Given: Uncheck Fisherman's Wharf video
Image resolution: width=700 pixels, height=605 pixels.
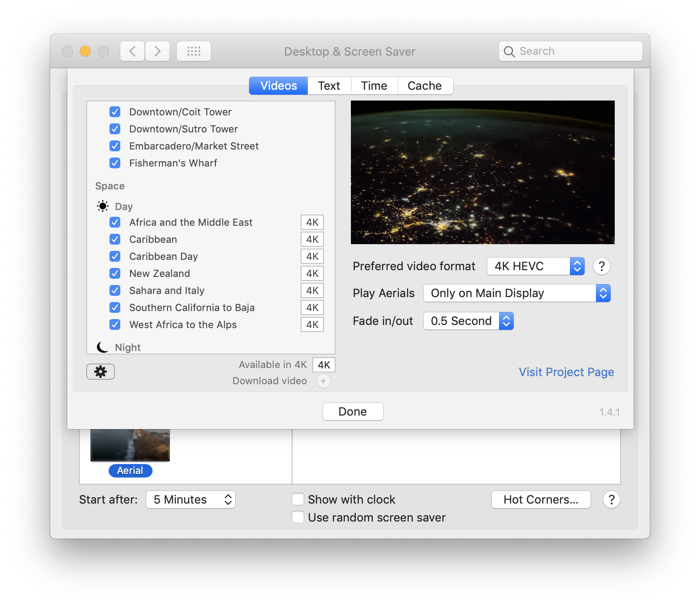Looking at the screenshot, I should 115,163.
